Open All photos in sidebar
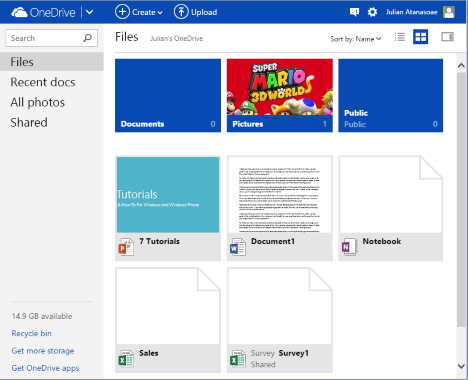 click(x=38, y=102)
